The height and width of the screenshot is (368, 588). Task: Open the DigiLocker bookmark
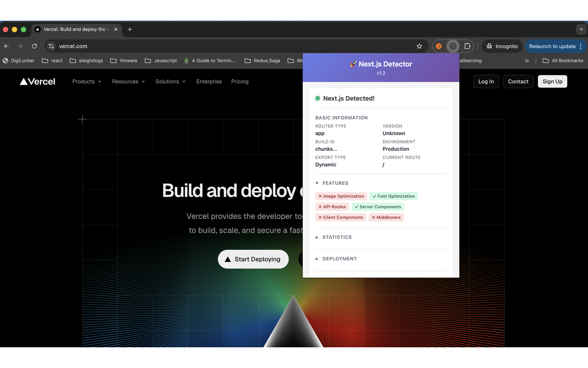click(18, 60)
